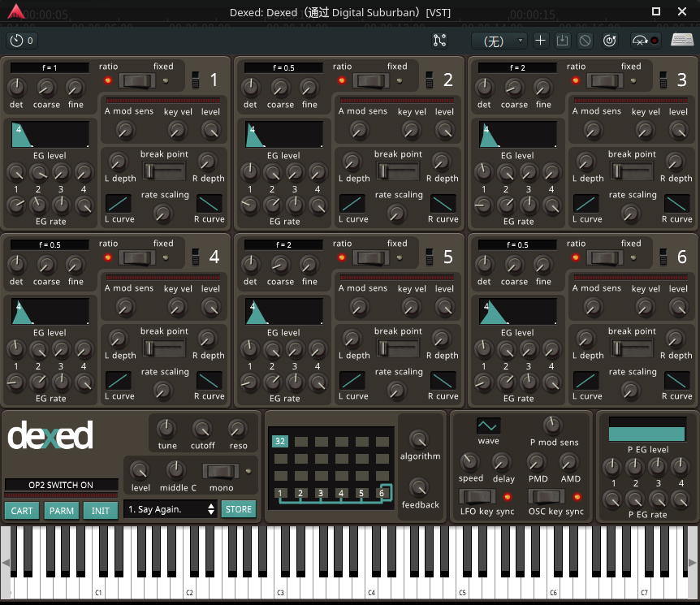This screenshot has width=700, height=605.
Task: Open the plugin routing connections icon
Action: [439, 41]
